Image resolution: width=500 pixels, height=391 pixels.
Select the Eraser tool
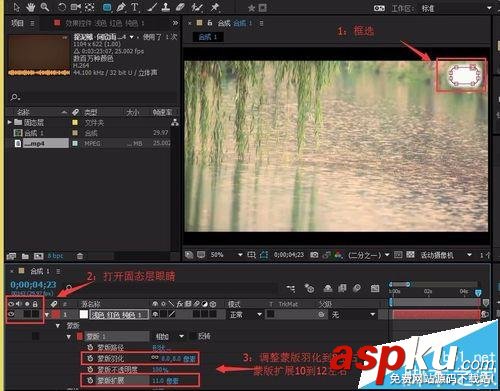(180, 7)
